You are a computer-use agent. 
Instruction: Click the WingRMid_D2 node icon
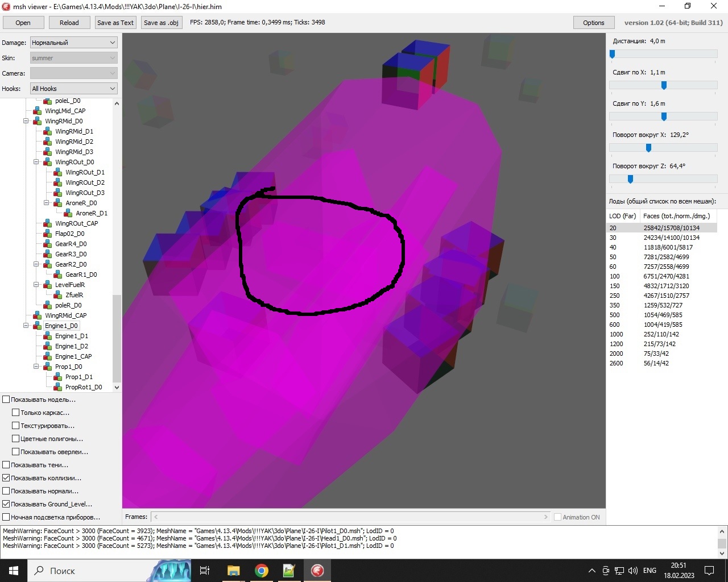(x=48, y=142)
